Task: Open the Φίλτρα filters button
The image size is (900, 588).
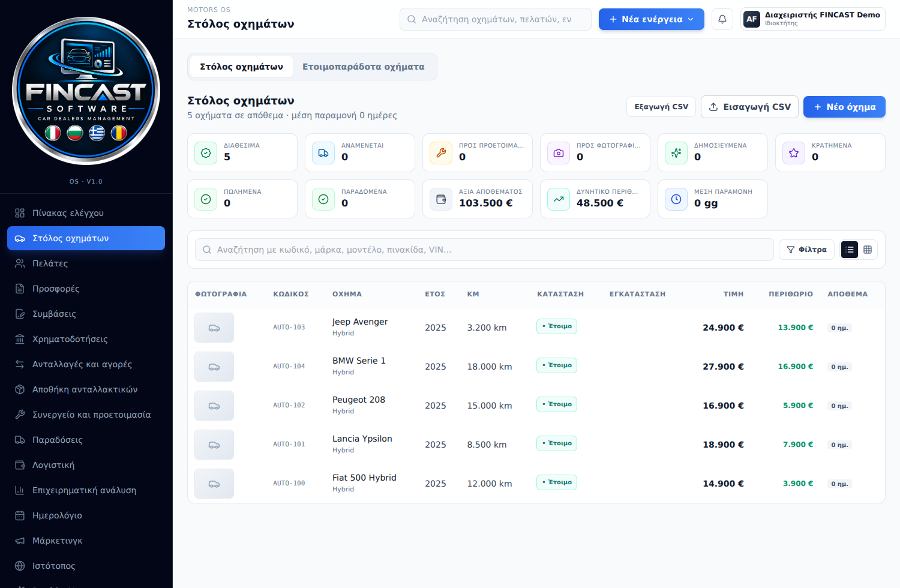Action: click(x=806, y=250)
